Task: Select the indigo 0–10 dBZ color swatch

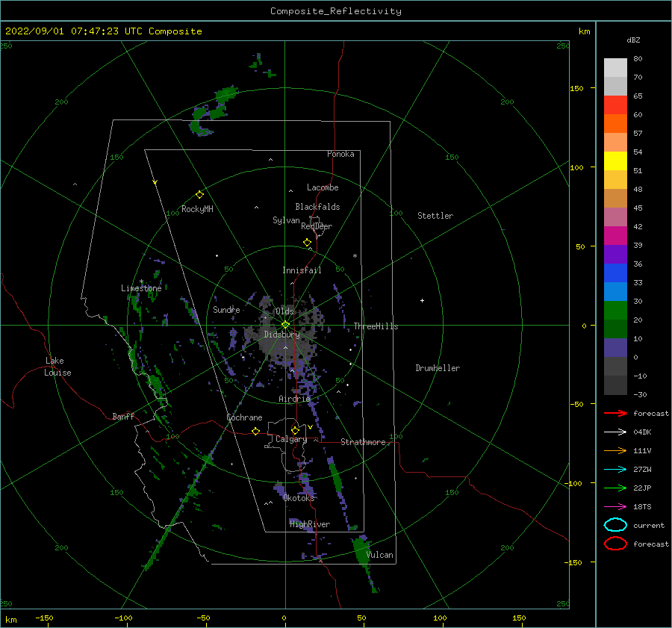Action: coord(615,348)
